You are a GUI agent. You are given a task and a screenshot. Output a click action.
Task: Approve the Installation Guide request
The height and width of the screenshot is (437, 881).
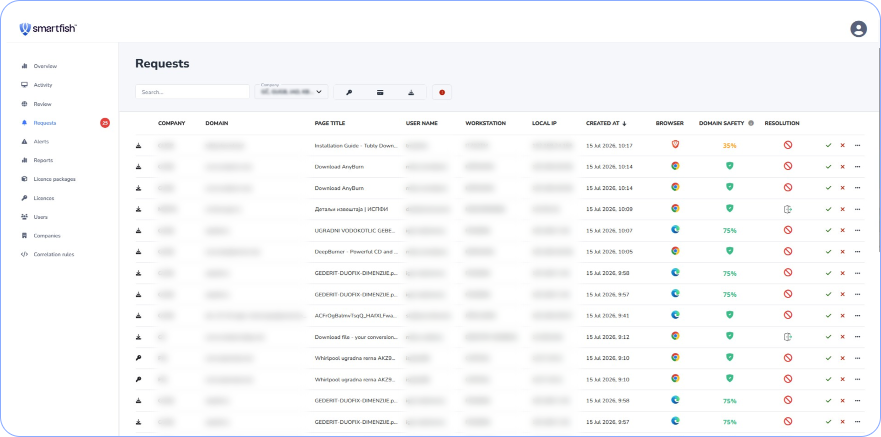(828, 145)
